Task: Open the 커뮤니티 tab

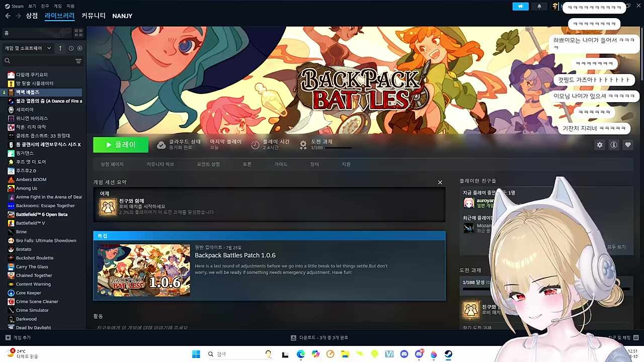Action: (94, 16)
